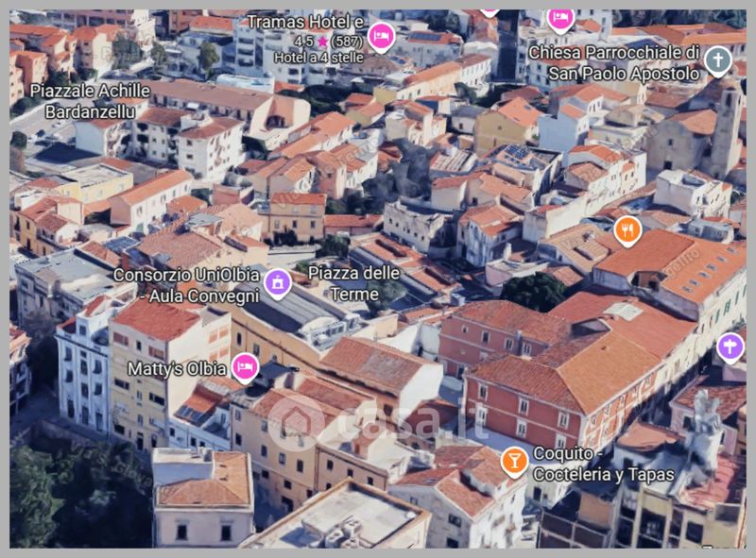Click the casa.it watermark logo

click(x=378, y=420)
